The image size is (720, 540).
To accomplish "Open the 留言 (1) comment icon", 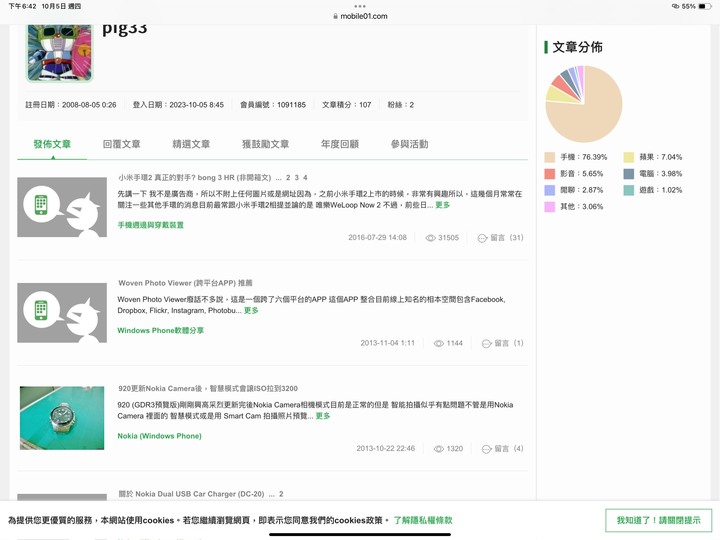I will point(486,343).
